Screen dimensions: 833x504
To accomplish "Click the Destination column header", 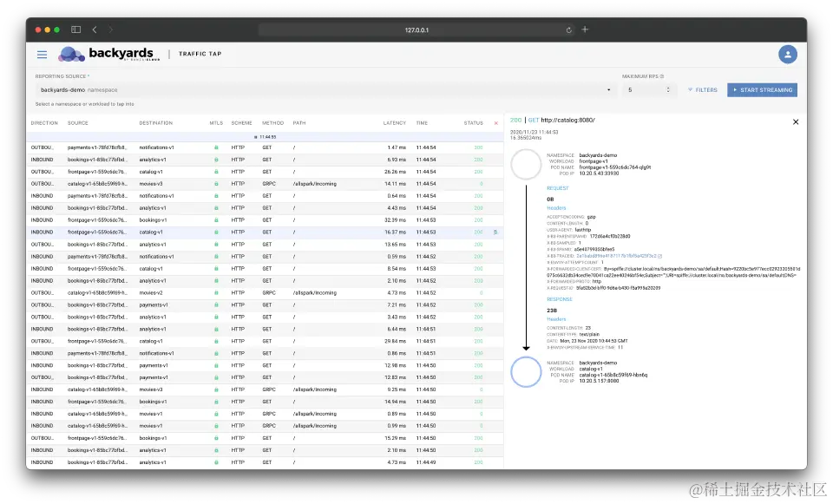I will pyautogui.click(x=155, y=123).
